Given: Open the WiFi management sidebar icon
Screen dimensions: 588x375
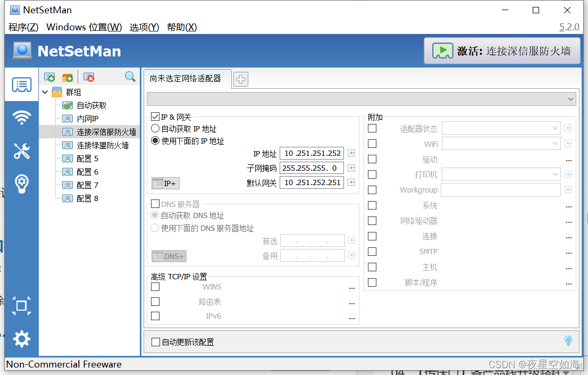Looking at the screenshot, I should click(x=22, y=118).
